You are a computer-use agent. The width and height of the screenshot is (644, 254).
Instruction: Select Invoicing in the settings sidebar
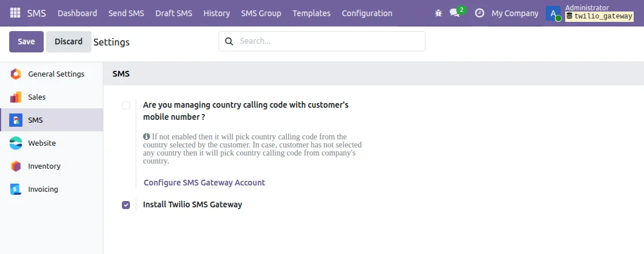click(x=43, y=189)
